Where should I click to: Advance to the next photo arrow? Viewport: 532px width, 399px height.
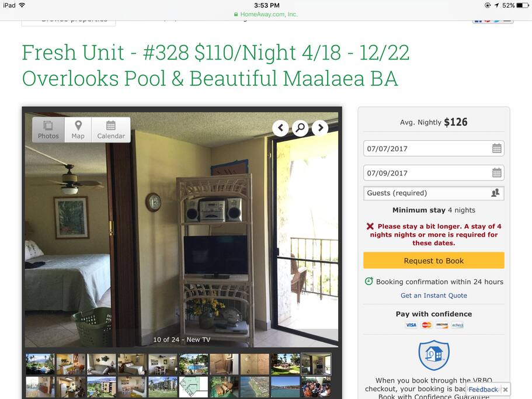[x=320, y=128]
